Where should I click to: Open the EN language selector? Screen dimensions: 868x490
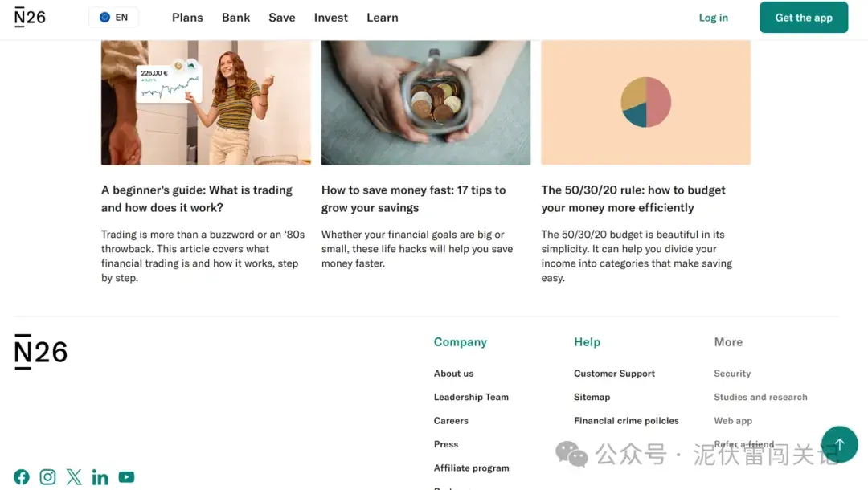pyautogui.click(x=113, y=18)
